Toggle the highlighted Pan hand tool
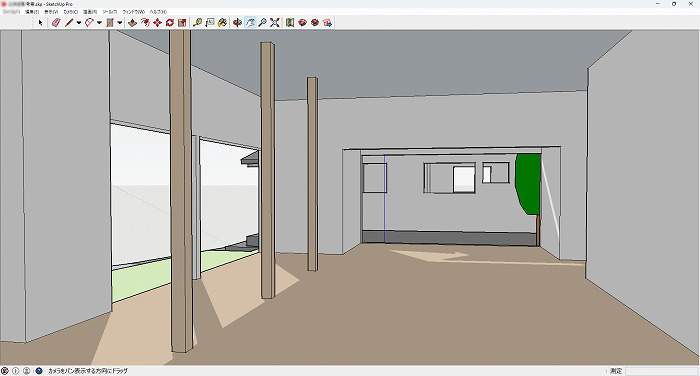The height and width of the screenshot is (376, 700). [250, 22]
